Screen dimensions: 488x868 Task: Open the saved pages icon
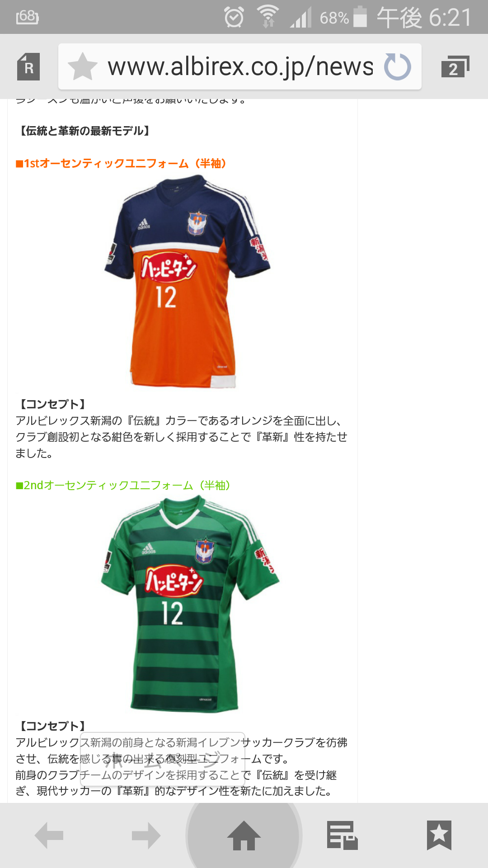[x=342, y=835]
